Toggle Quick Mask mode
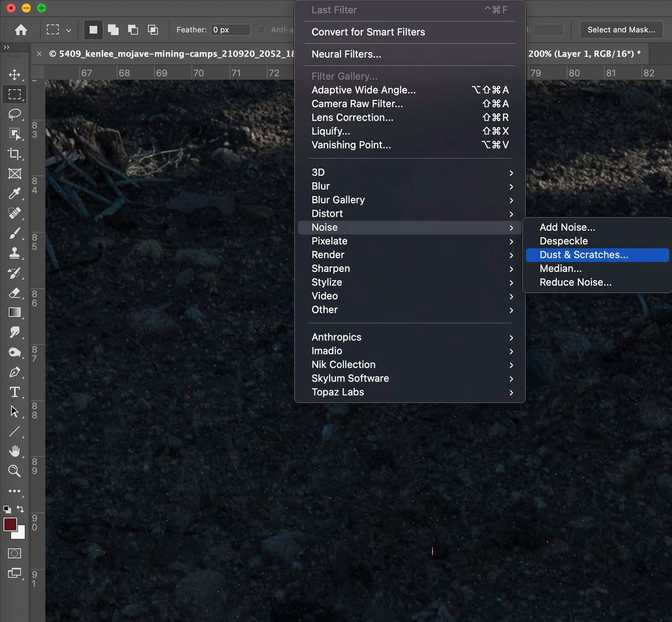Screen dimensions: 672x622 15,553
